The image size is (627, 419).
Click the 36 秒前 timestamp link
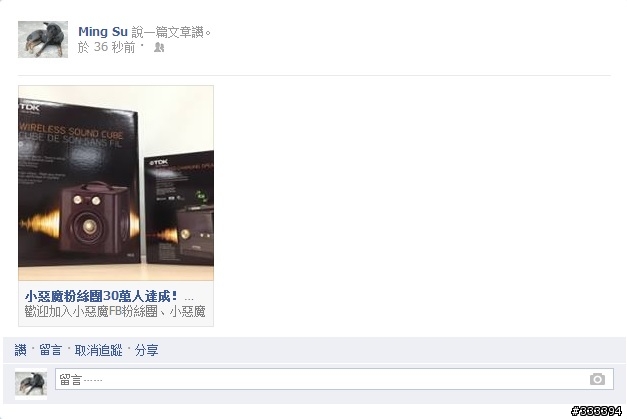(114, 48)
